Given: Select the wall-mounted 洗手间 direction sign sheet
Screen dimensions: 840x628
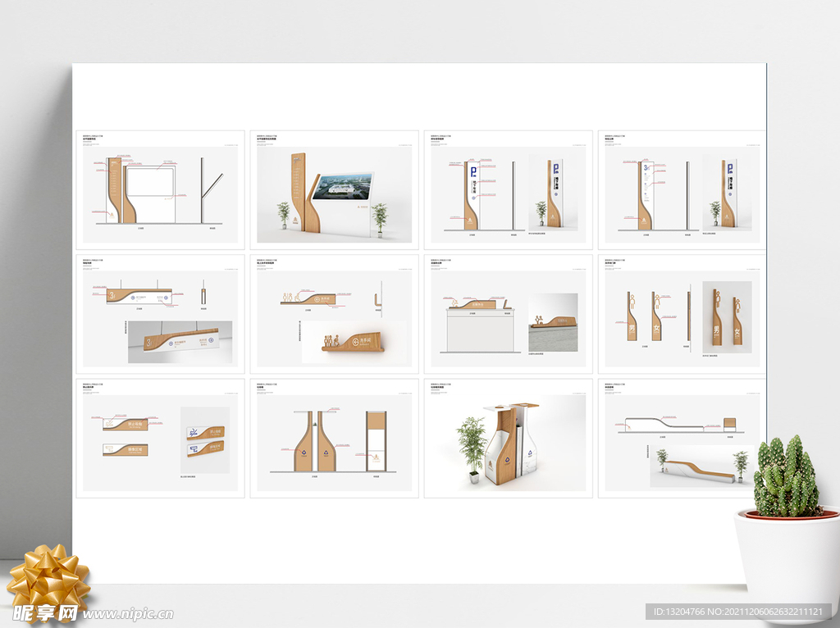Looking at the screenshot, I should (x=335, y=314).
